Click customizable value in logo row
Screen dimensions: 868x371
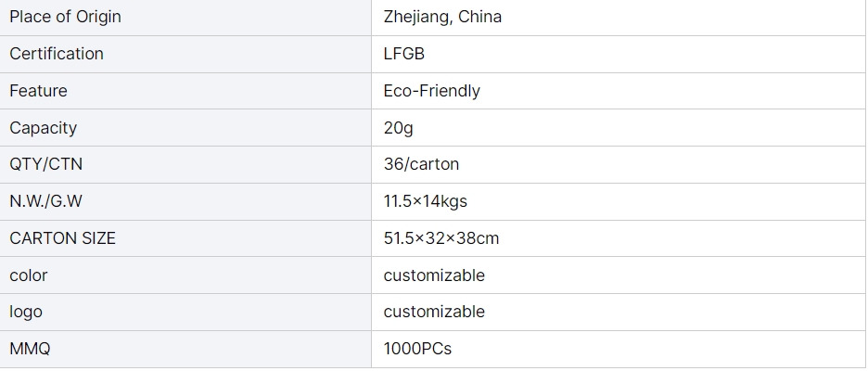(434, 312)
